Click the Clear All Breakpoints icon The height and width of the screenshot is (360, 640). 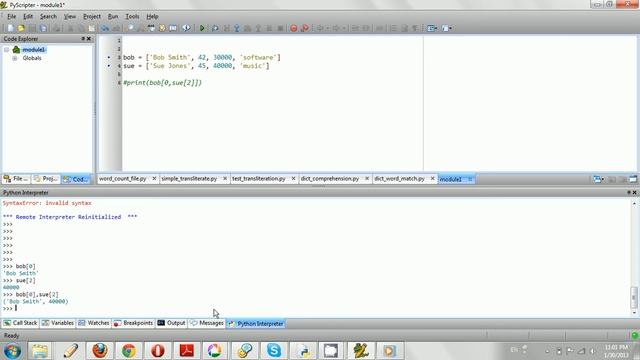[x=304, y=28]
